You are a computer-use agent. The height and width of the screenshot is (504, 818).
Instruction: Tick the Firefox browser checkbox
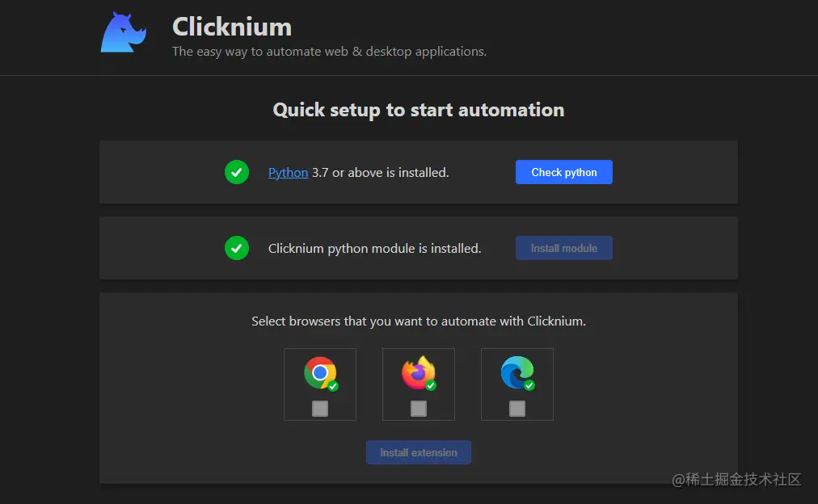point(419,409)
